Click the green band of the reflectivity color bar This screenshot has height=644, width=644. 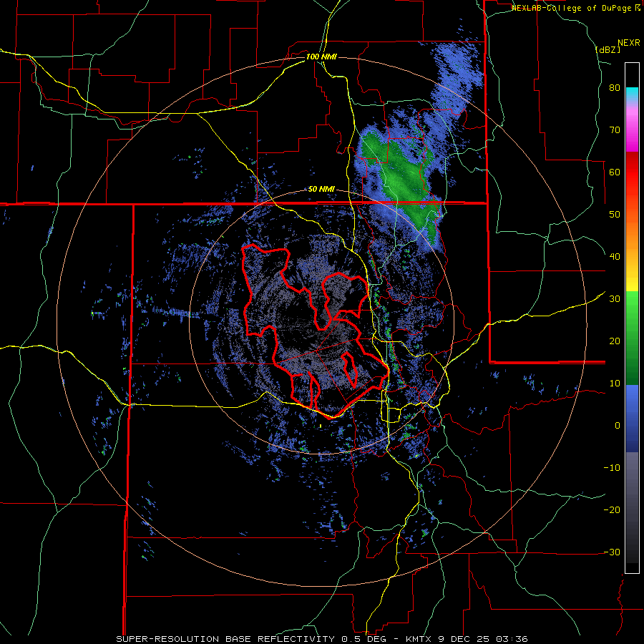coord(632,338)
